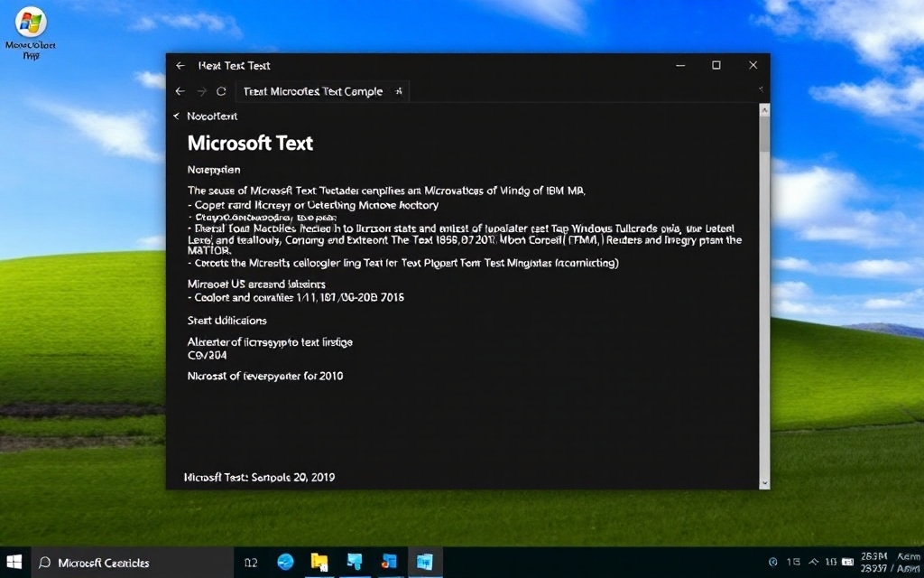Image resolution: width=924 pixels, height=578 pixels.
Task: Click the keyboard/battery tray icon
Action: pyautogui.click(x=847, y=562)
